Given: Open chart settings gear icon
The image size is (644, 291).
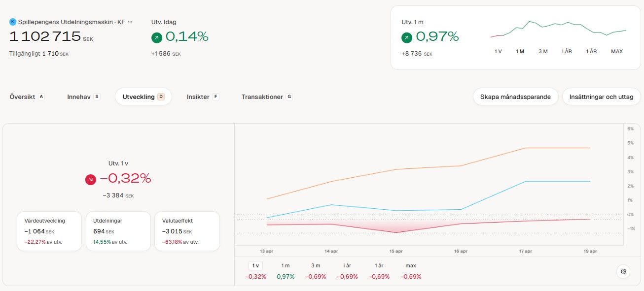Looking at the screenshot, I should pos(623,271).
